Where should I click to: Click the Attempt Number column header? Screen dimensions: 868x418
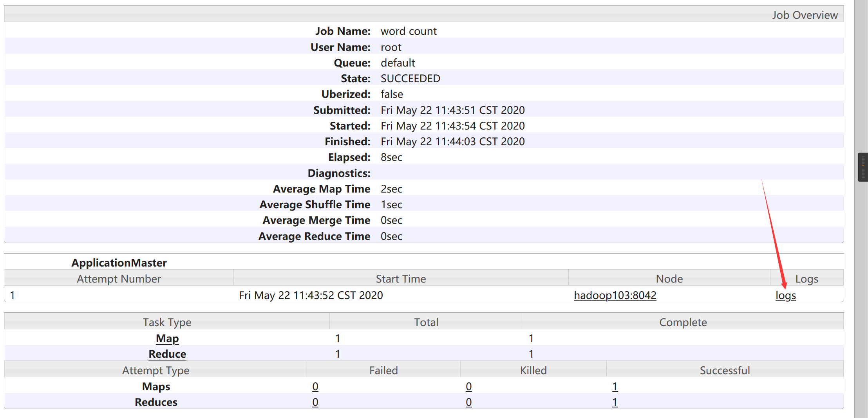[119, 279]
